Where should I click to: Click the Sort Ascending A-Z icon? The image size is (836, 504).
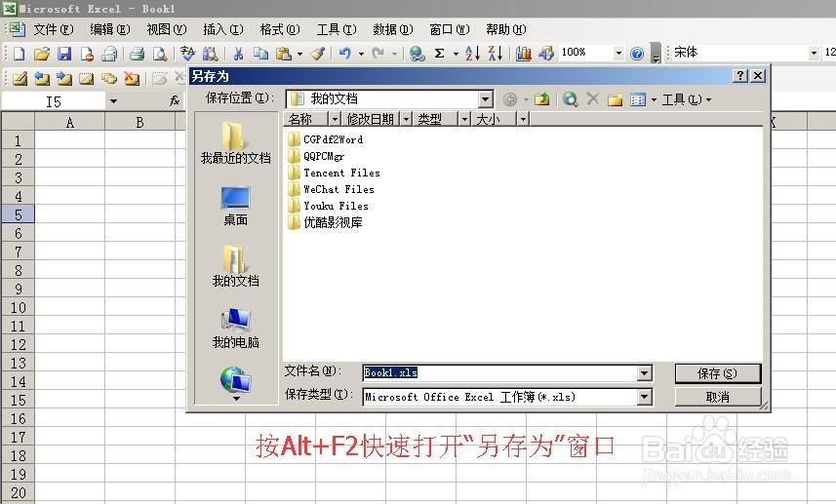pos(472,53)
